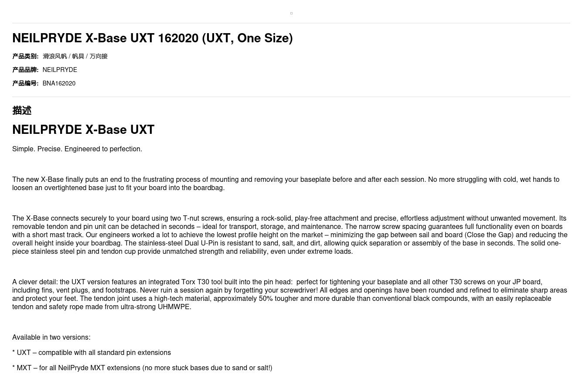
Task: Click the paragraph starting "A clever detail"
Action: [289, 294]
